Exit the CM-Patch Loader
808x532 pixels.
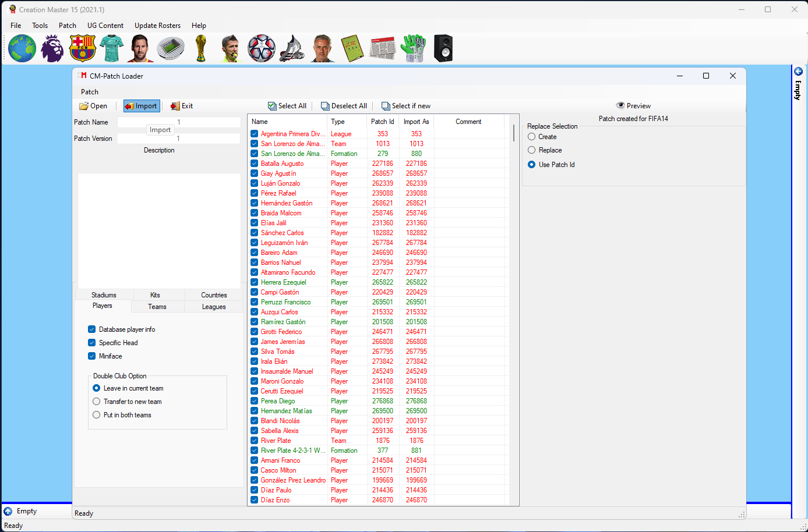tap(182, 106)
